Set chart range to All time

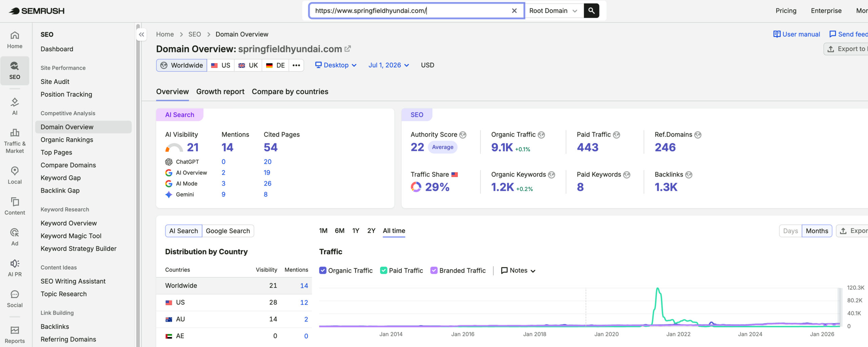(x=394, y=231)
